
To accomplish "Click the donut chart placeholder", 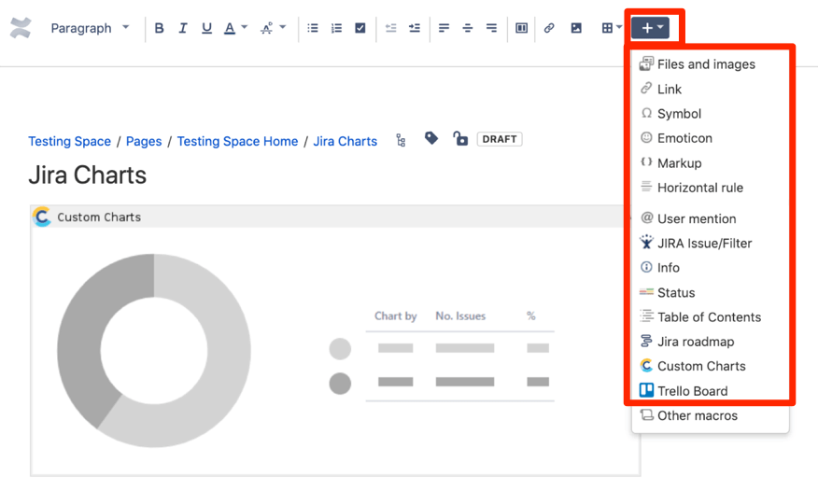I will point(154,351).
